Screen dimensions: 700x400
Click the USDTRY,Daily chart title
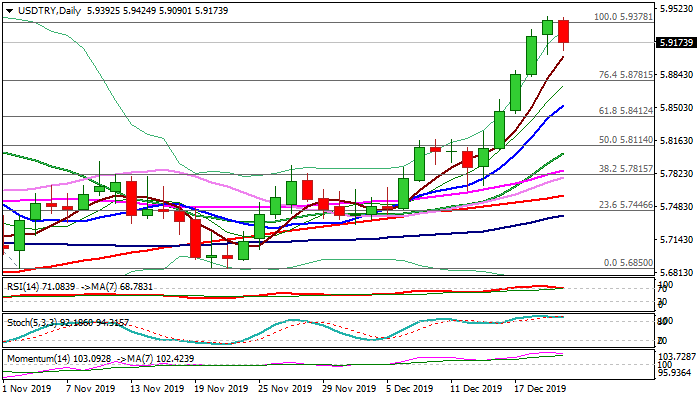[50, 11]
